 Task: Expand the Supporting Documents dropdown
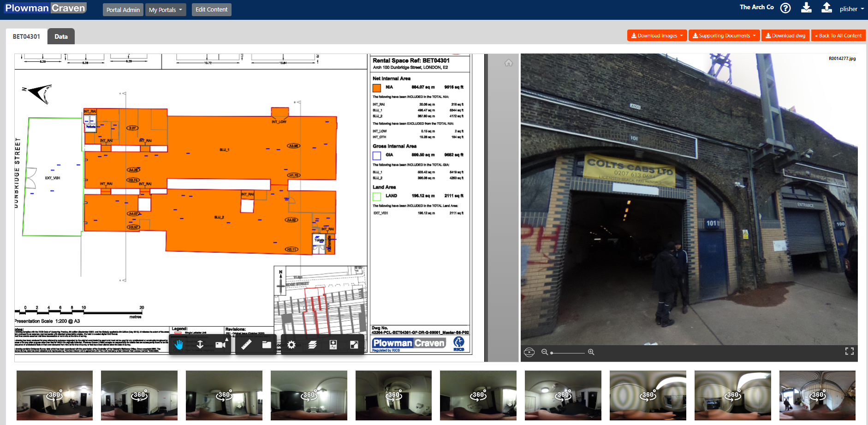point(724,36)
